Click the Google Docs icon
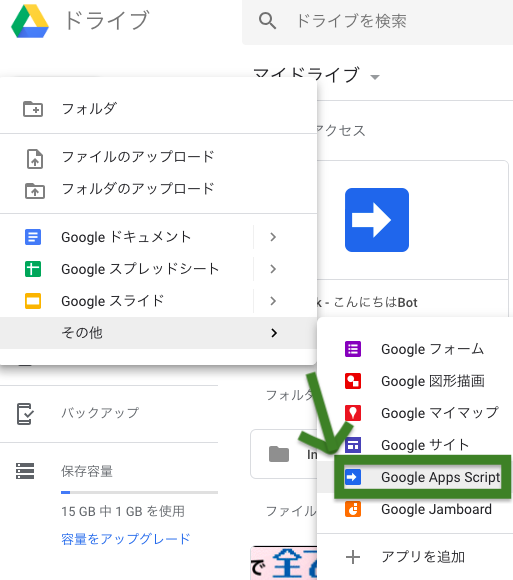The height and width of the screenshot is (580, 513). [x=33, y=237]
